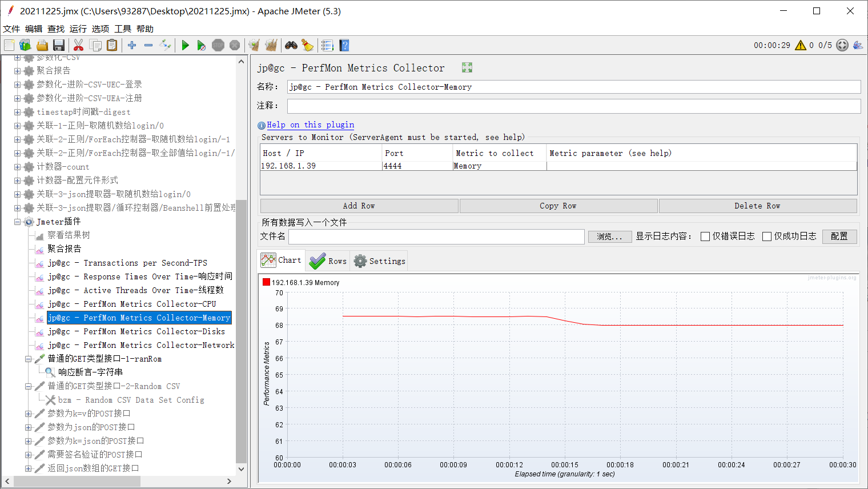
Task: Click the Paste clipboard icon
Action: 112,45
